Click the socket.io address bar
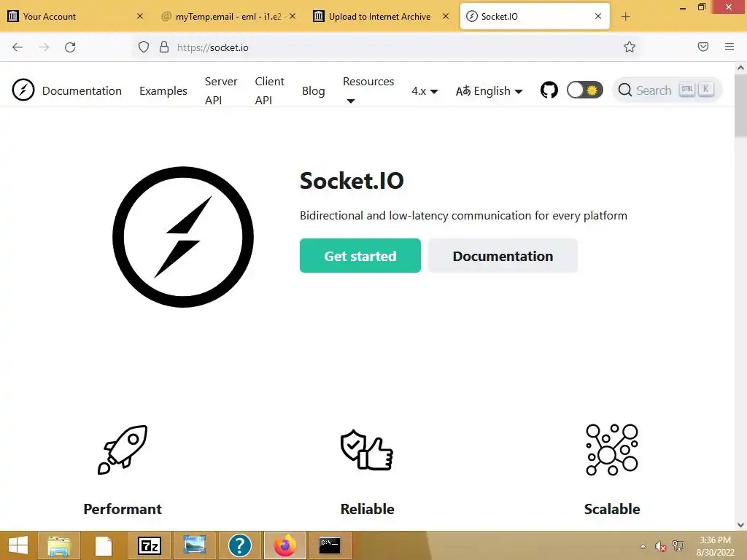Screen dimensions: 747x560 [386, 47]
